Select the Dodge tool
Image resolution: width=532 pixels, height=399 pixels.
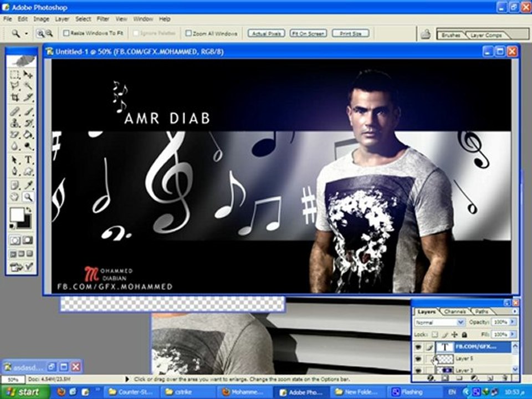click(28, 146)
